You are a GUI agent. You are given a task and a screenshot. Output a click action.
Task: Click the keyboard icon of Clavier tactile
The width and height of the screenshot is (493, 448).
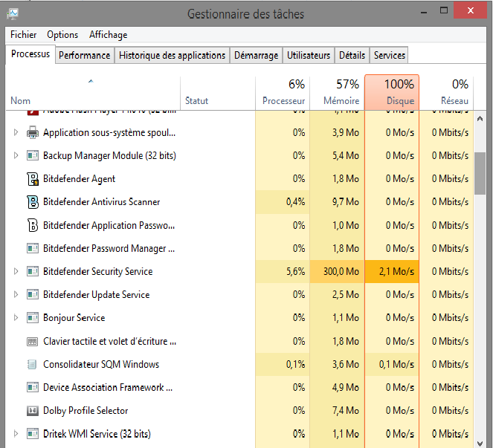click(33, 341)
